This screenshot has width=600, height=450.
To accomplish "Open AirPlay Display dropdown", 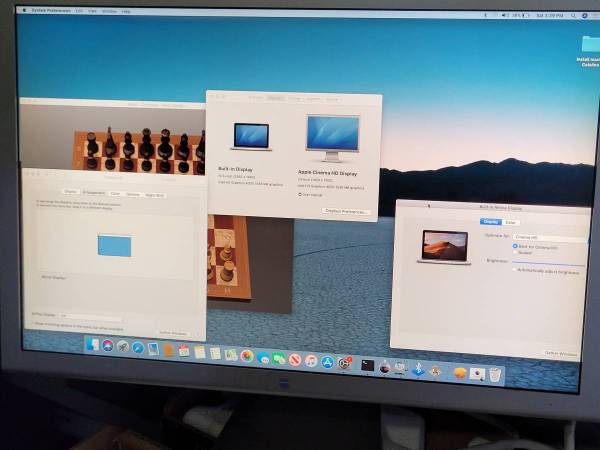I will point(90,316).
